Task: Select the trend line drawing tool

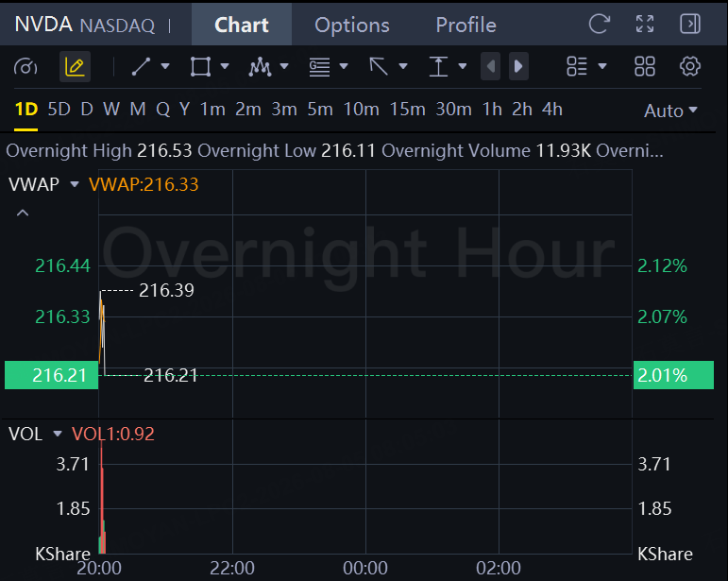Action: (x=141, y=66)
